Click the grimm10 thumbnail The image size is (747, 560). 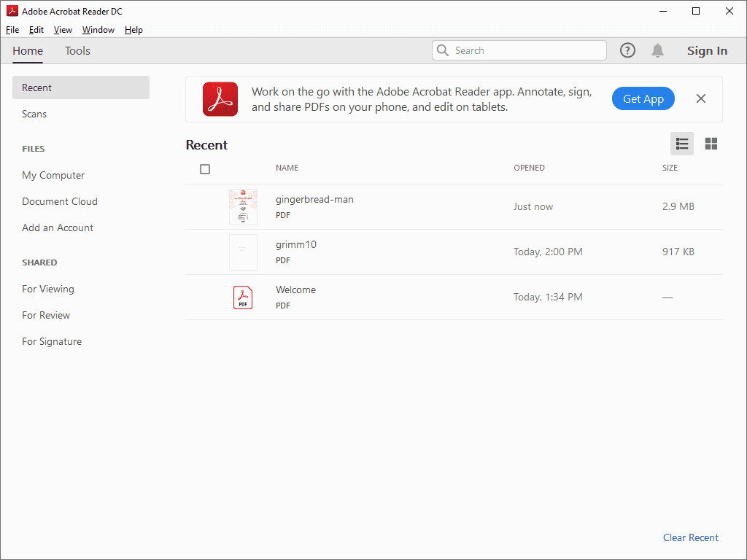(x=243, y=252)
